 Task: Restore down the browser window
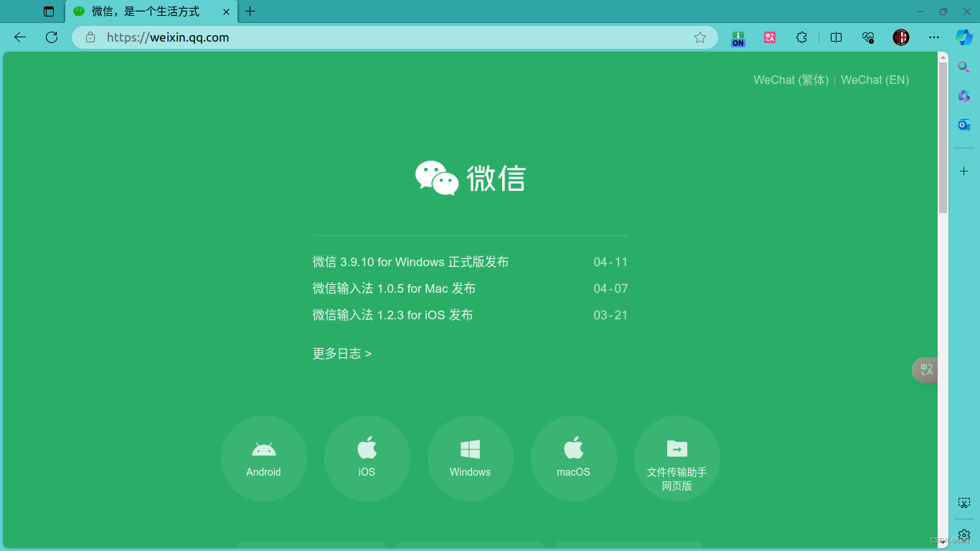click(x=943, y=11)
